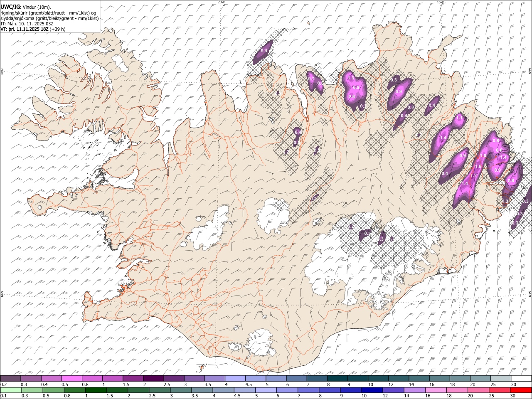The height and width of the screenshot is (399, 532).
Task: Select the deep blue 10 swatch in lower legend
Action: click(372, 390)
